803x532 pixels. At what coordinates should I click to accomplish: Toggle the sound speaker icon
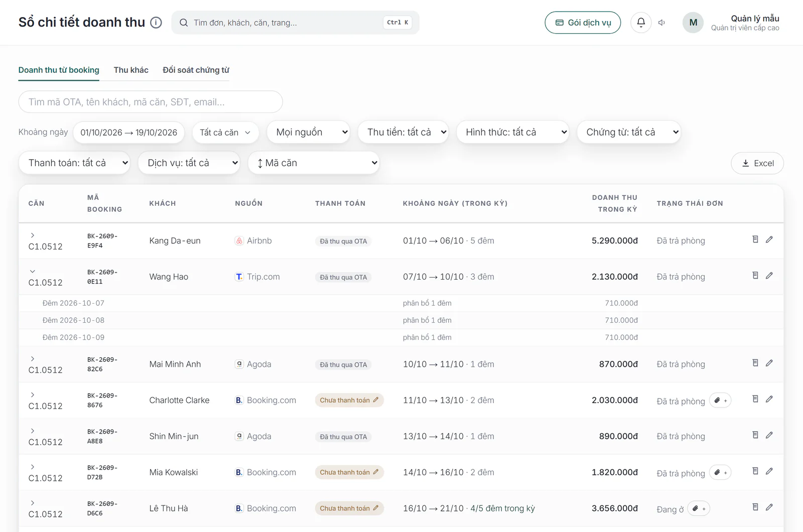pos(662,23)
